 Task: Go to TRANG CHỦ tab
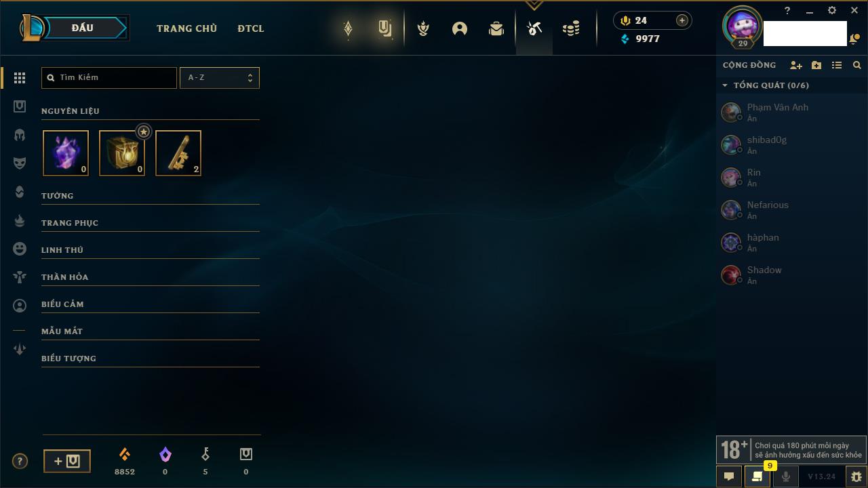tap(186, 28)
